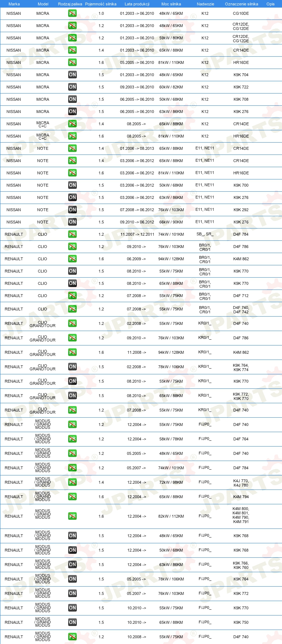Screen dimensions: 282x644
Task: Click PB icon in Clio Grandtour K4M 862 row
Action: coord(72,352)
